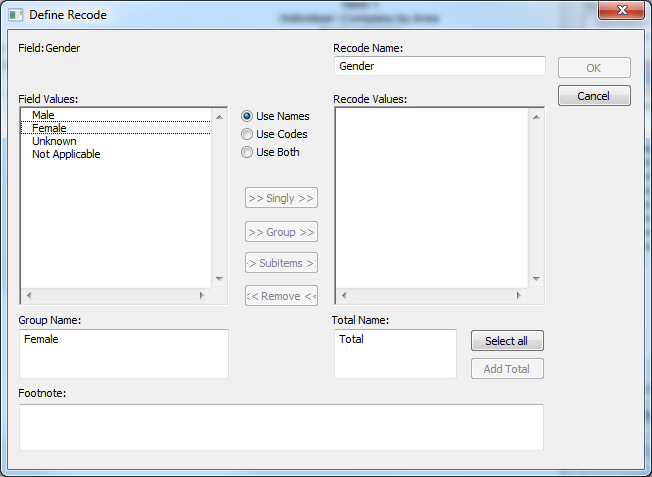Click inside the Footnote text area
652x477 pixels.
click(281, 427)
